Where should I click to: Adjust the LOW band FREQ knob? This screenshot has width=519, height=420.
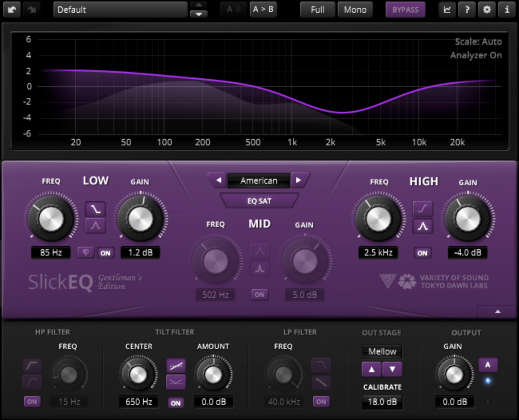coord(51,218)
